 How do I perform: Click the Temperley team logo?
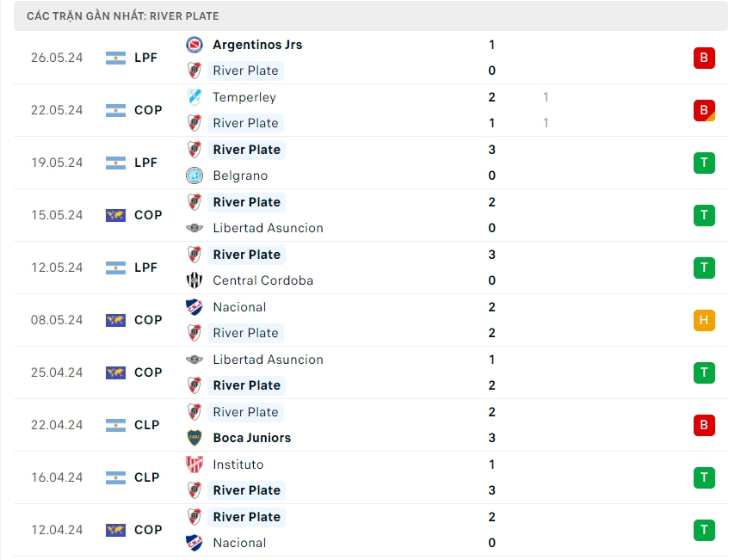[195, 97]
